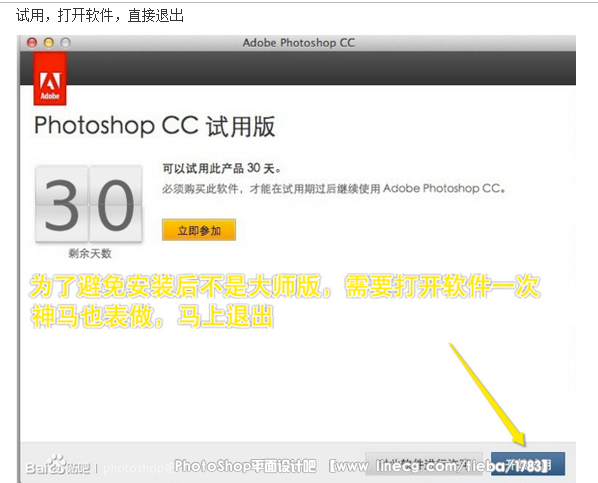Screen dimensions: 598x483
Task: Click the Adobe Photoshop CC window title
Action: pos(299,42)
